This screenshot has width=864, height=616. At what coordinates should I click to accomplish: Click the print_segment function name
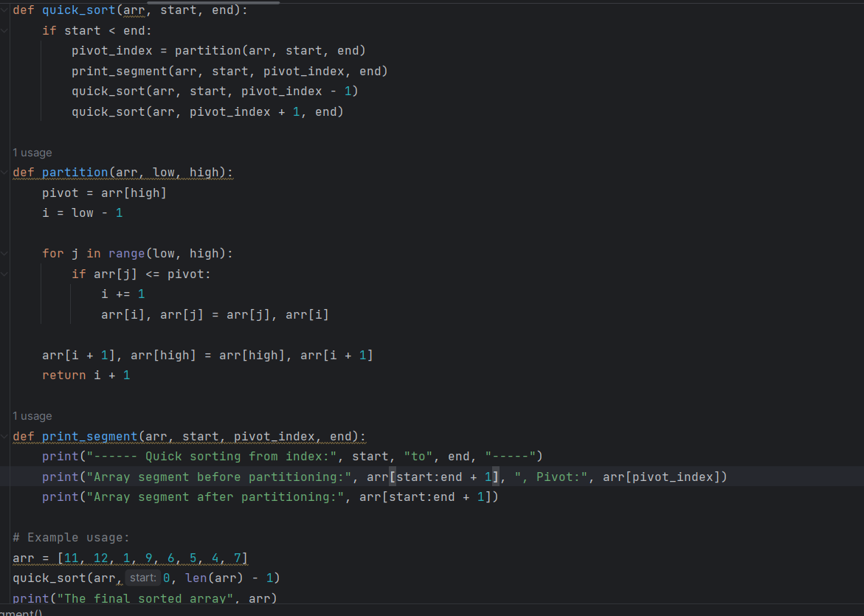click(x=89, y=436)
